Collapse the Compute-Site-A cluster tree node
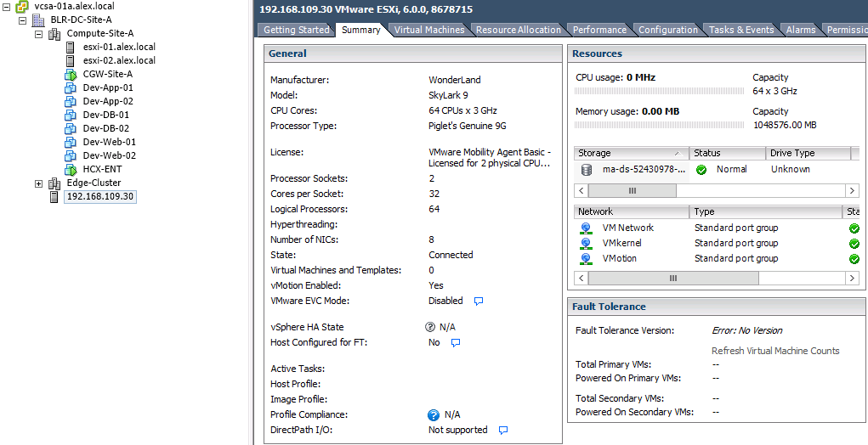This screenshot has height=445, width=868. (x=38, y=34)
